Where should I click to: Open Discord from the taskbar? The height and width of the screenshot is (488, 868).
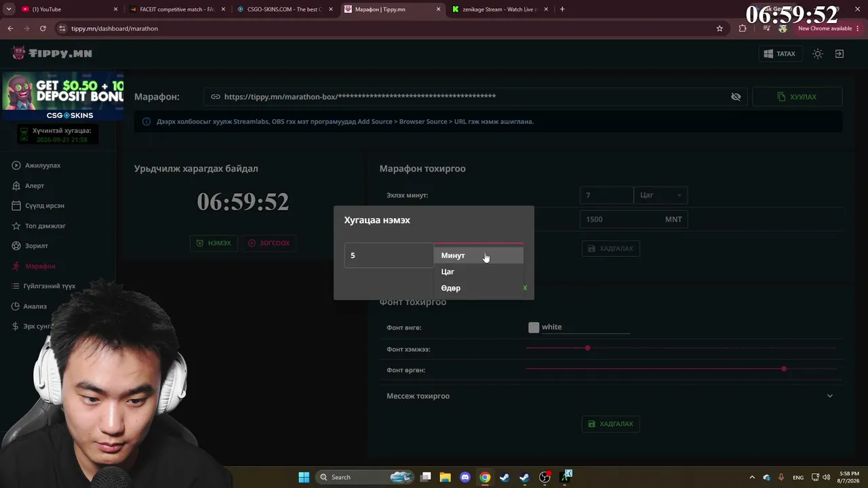pyautogui.click(x=465, y=477)
